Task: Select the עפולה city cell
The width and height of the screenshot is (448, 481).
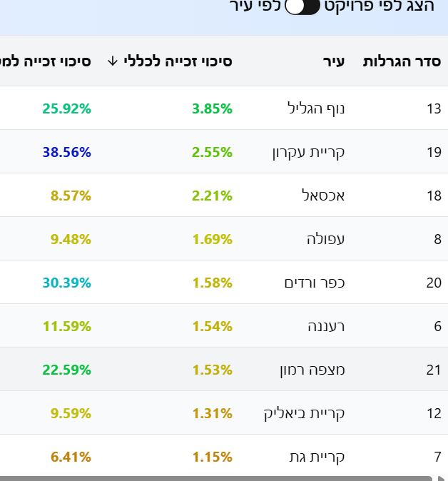Action: [x=325, y=239]
